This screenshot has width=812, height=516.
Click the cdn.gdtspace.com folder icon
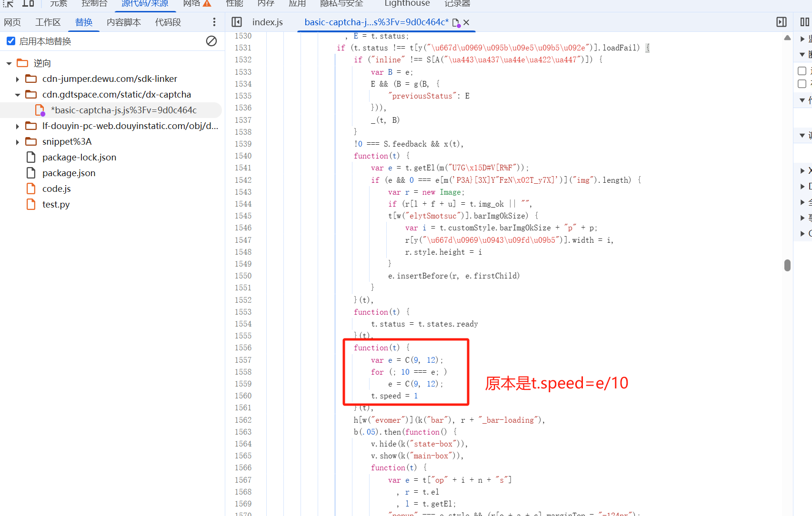31,94
